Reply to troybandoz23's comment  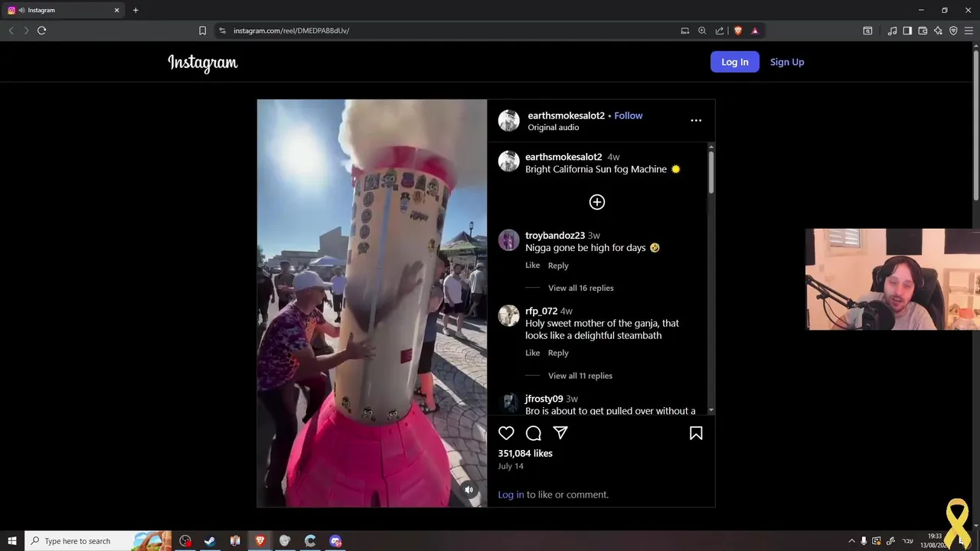click(558, 266)
